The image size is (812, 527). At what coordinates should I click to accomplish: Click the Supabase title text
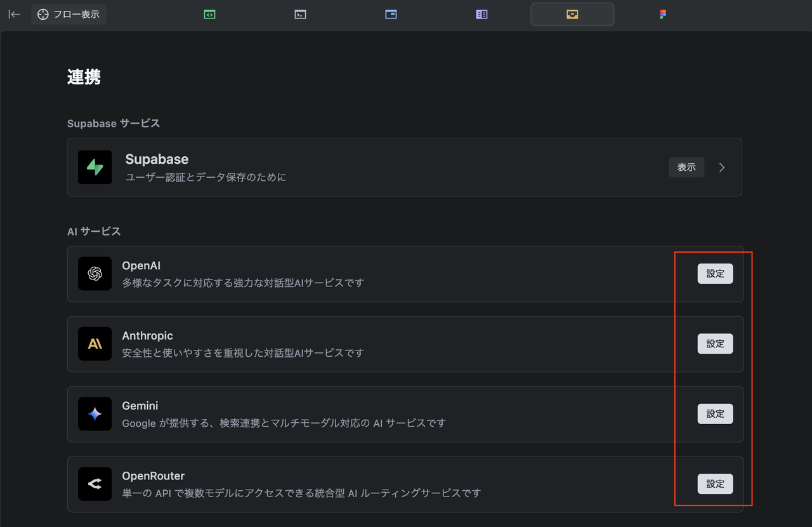[157, 159]
